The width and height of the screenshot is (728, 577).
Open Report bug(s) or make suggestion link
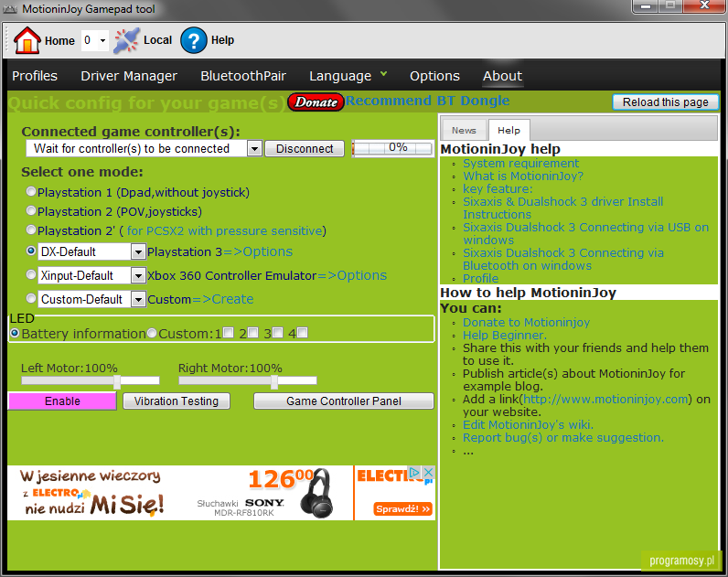tap(563, 438)
